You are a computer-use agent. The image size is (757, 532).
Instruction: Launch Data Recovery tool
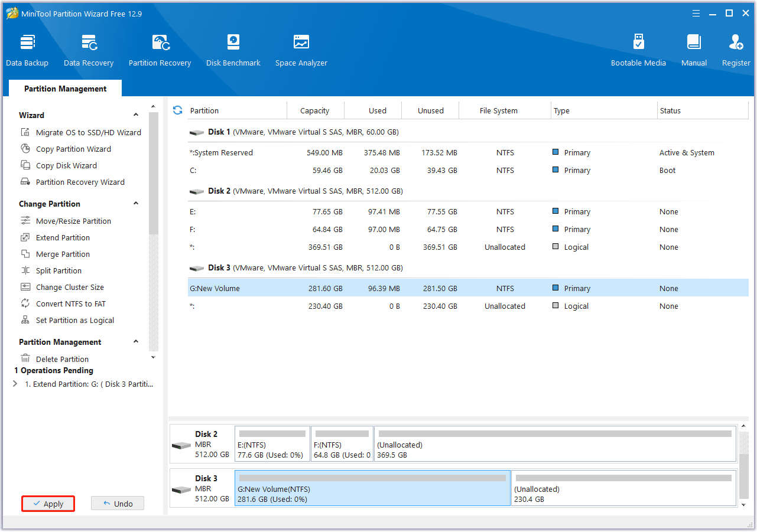pyautogui.click(x=89, y=50)
